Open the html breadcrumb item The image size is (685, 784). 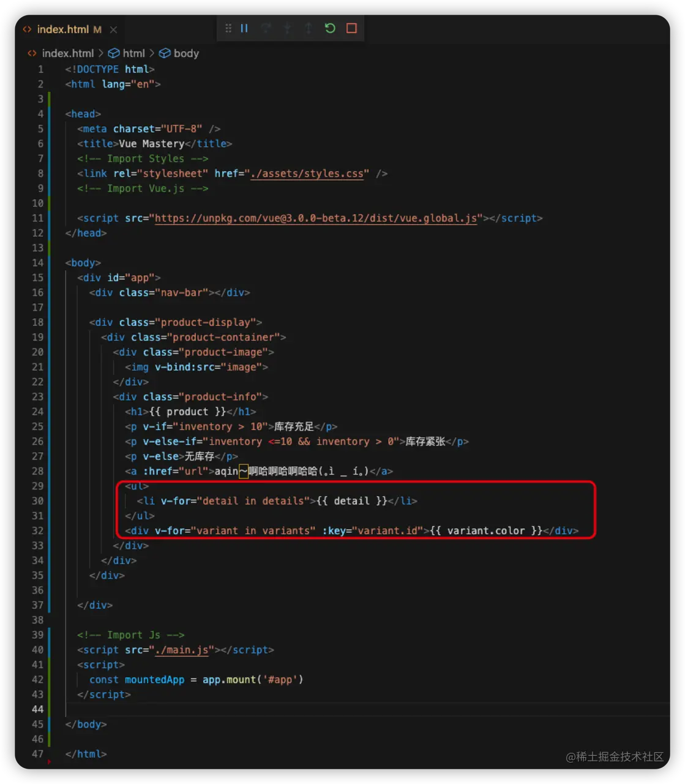click(x=133, y=53)
